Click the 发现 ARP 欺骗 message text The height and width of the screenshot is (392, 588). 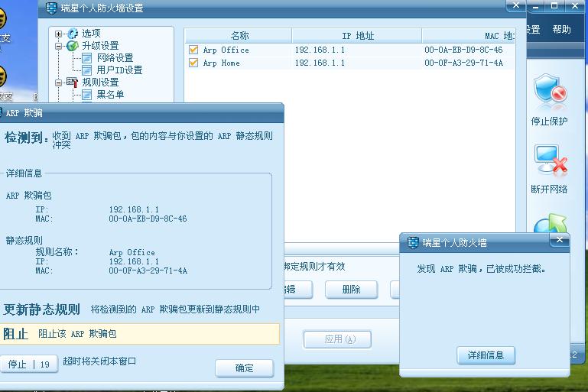[x=482, y=269]
